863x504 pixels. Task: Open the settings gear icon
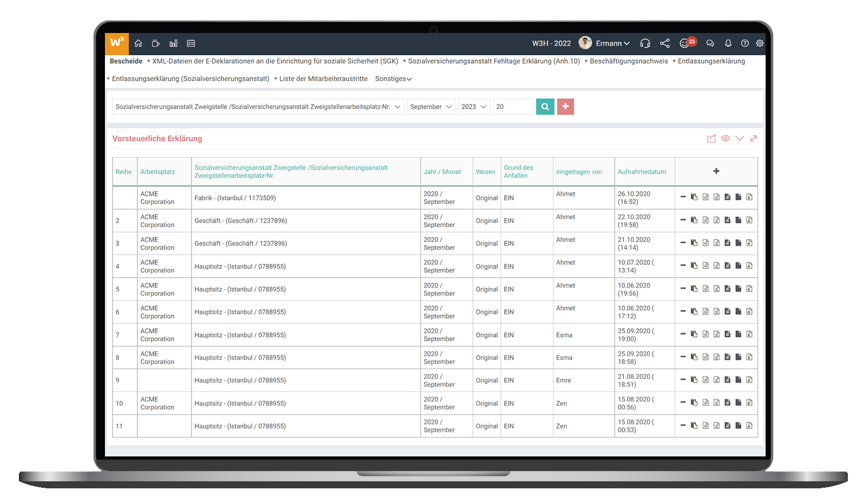click(760, 43)
